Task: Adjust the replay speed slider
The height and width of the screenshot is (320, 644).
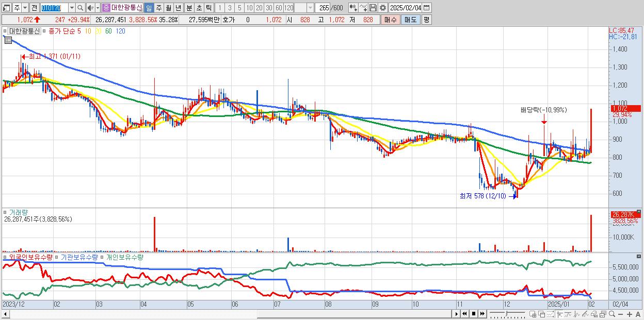Action: coord(507,314)
